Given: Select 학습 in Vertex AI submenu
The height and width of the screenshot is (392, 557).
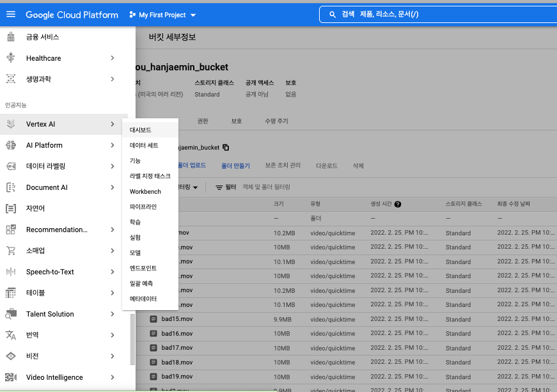Looking at the screenshot, I should coord(150,222).
